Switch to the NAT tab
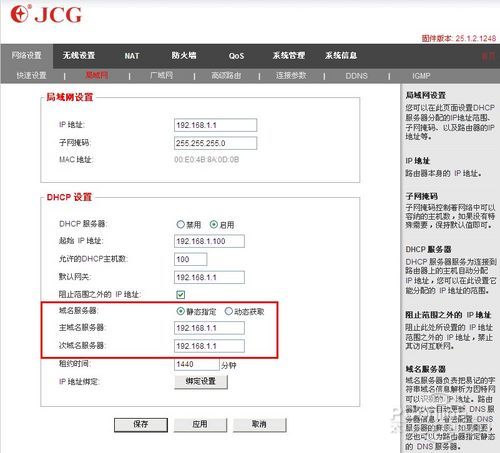The width and height of the screenshot is (500, 453). pos(132,56)
